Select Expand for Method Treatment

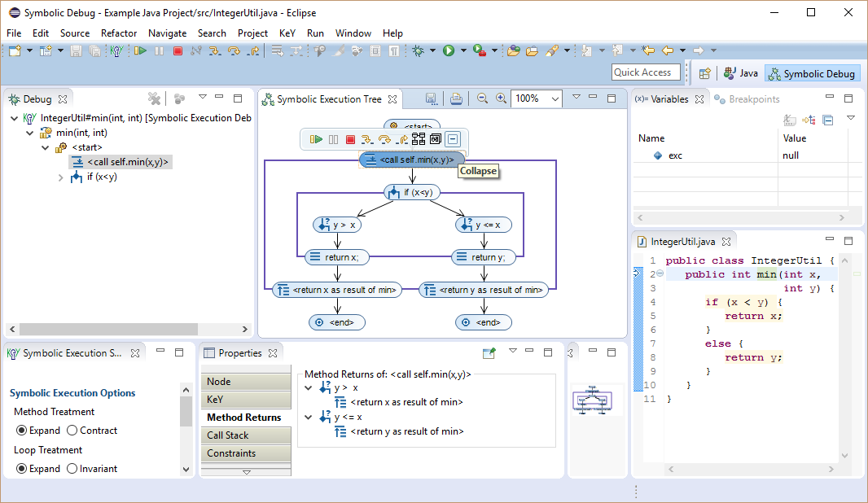(x=22, y=431)
